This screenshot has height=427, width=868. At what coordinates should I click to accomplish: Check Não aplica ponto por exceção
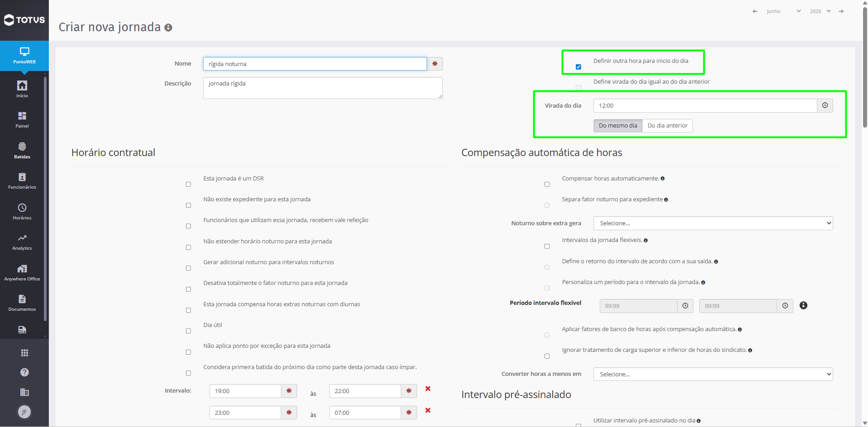coord(189,352)
